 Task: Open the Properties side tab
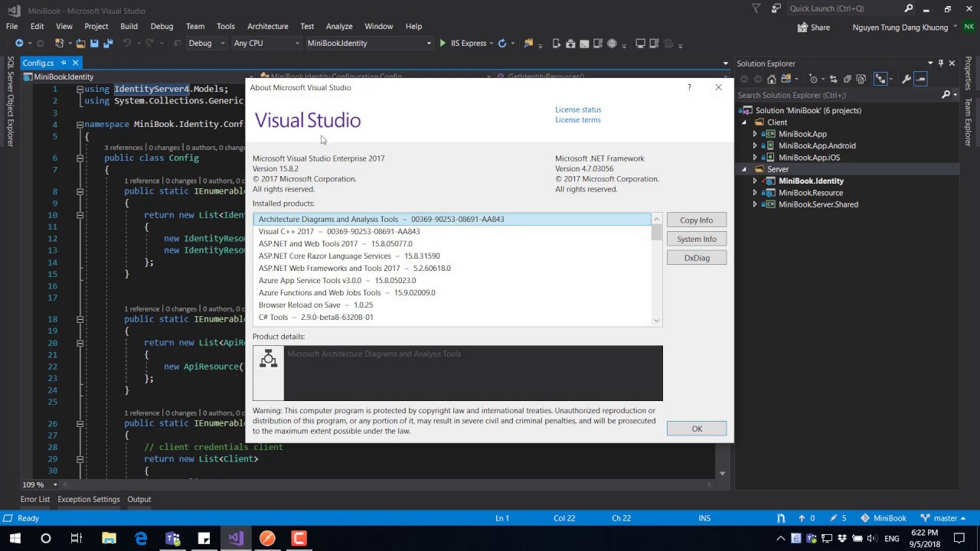pyautogui.click(x=968, y=73)
